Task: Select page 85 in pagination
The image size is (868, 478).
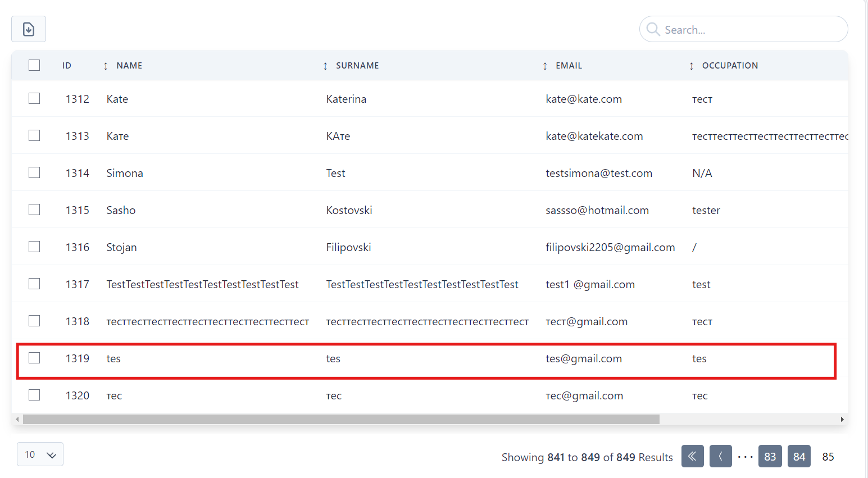Action: (x=828, y=457)
